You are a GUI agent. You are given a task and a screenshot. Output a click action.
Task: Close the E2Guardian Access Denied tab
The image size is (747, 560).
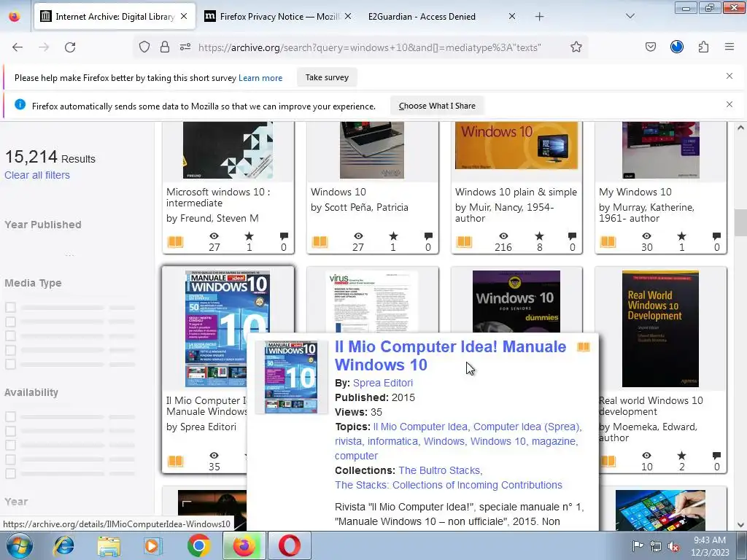click(x=512, y=16)
